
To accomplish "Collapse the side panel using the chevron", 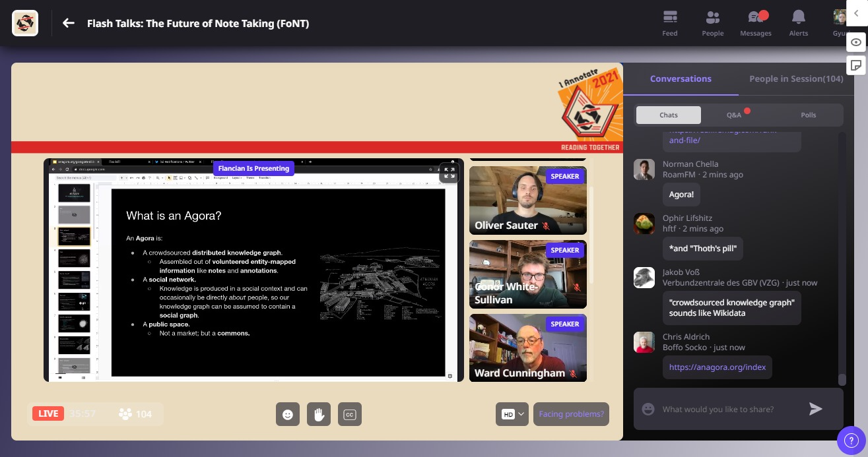I will [x=856, y=13].
